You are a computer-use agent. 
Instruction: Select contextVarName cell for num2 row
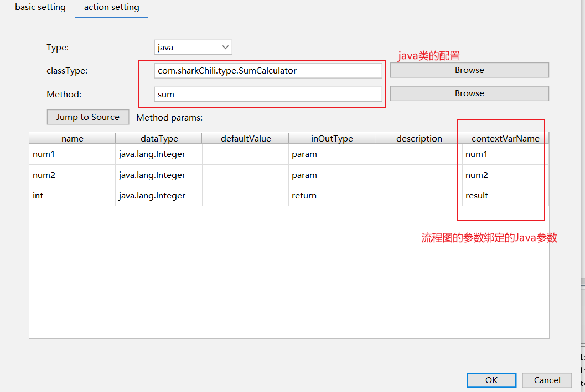click(505, 175)
